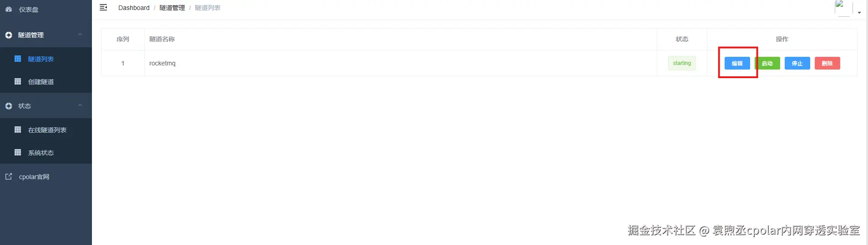
Task: Click the red 删除 button
Action: click(x=827, y=63)
